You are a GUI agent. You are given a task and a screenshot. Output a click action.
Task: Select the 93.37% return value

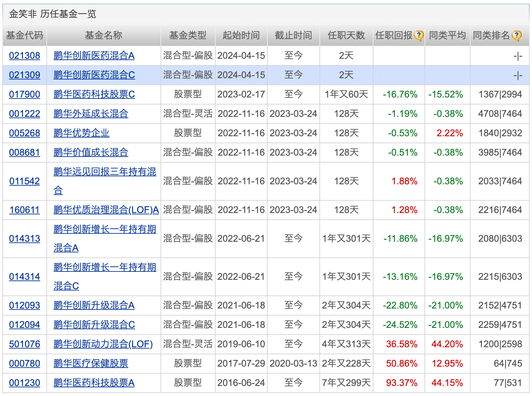coord(402,383)
